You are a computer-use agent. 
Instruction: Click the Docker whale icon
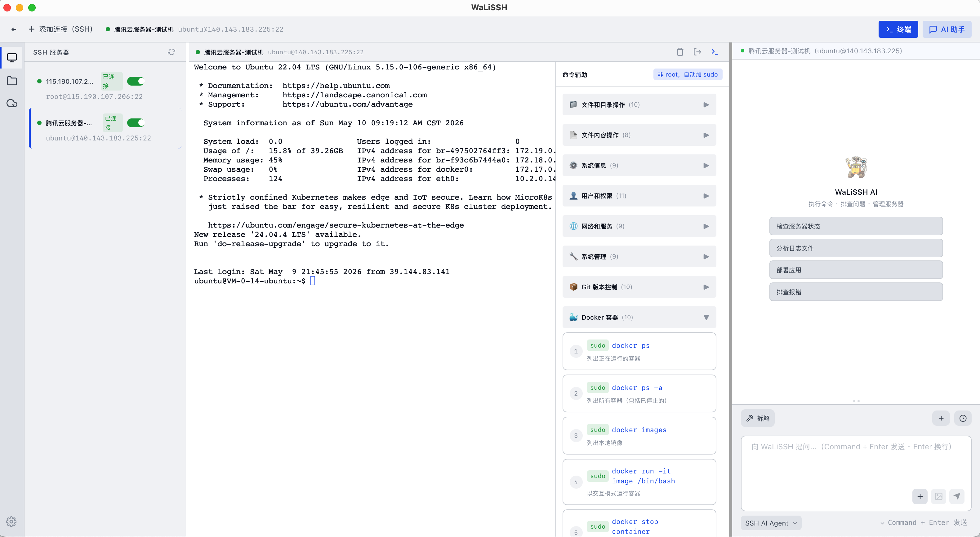[573, 317]
